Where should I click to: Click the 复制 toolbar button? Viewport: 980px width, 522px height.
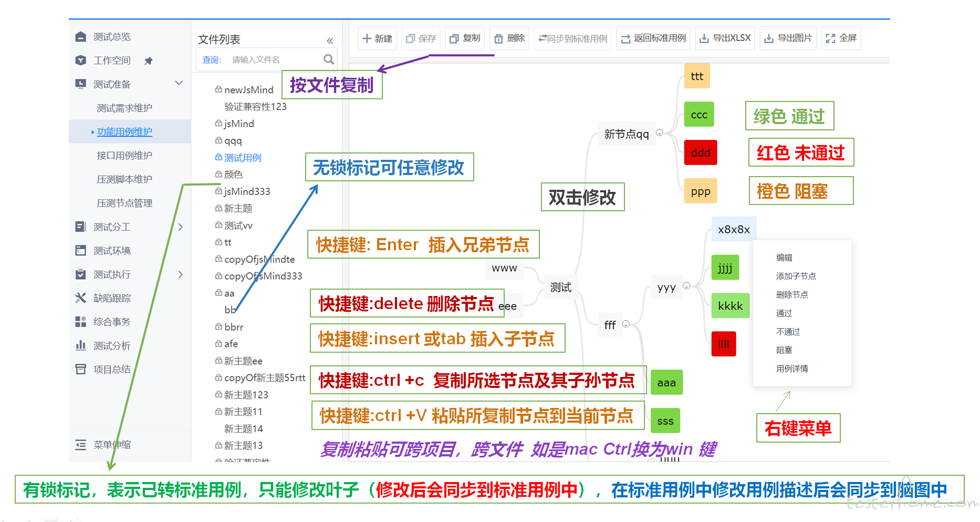[465, 38]
